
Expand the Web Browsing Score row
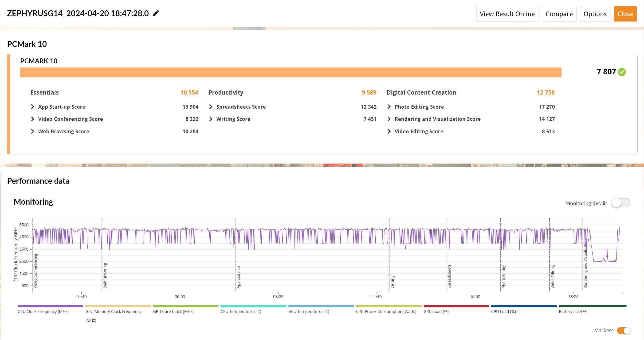coord(32,131)
